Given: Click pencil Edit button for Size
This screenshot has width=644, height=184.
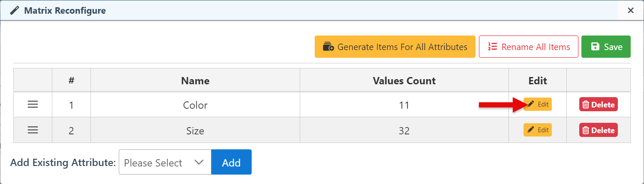Looking at the screenshot, I should pos(538,130).
